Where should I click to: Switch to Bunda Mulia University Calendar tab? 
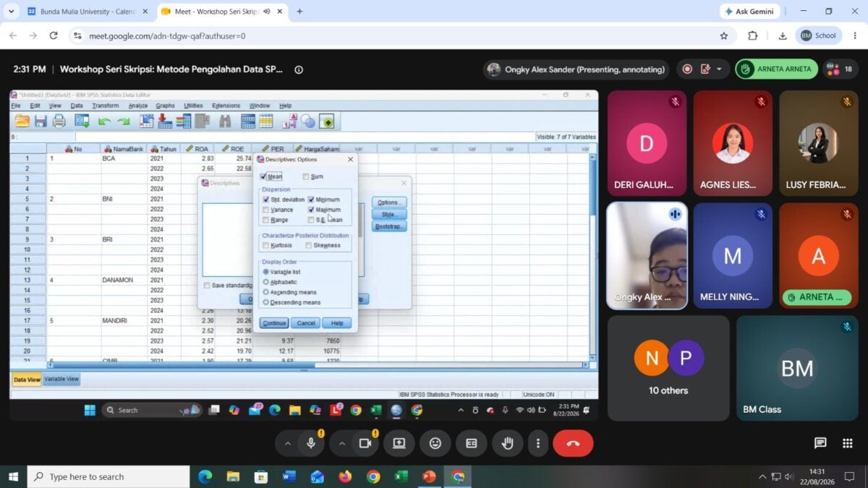(87, 12)
